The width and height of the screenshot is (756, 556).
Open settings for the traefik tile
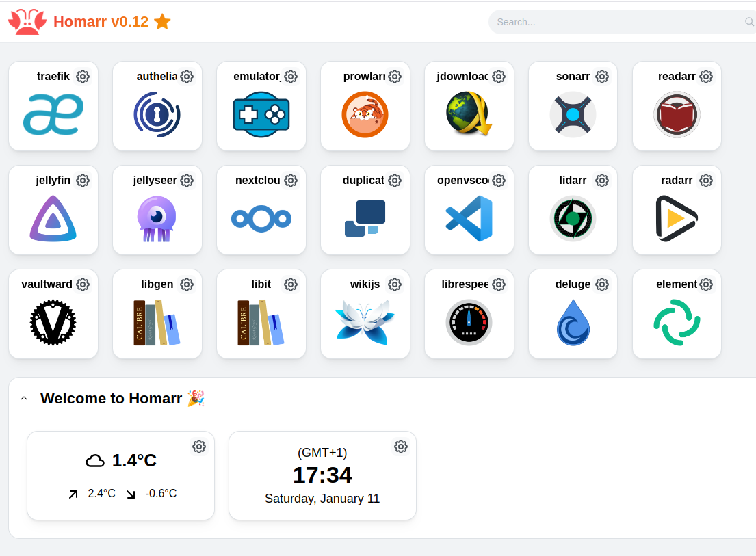click(x=83, y=76)
